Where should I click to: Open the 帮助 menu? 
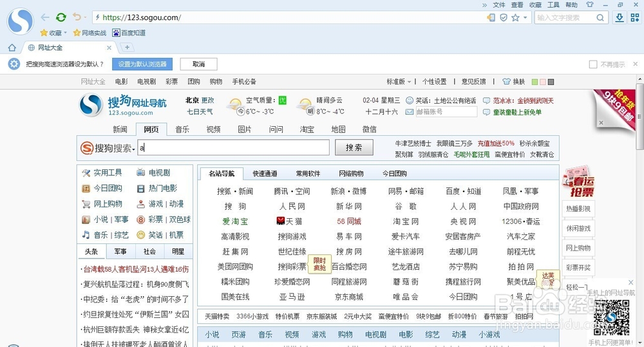point(571,5)
